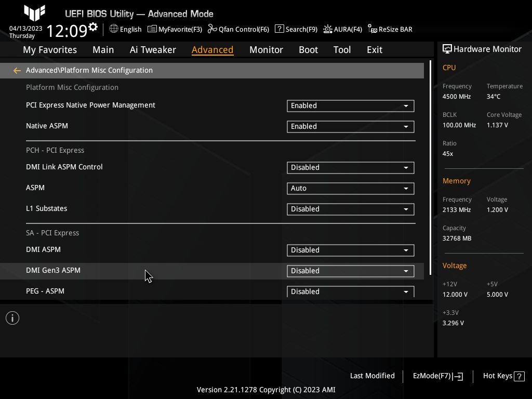Click the TUF logo in the header
This screenshot has height=399, width=532.
coord(35,13)
